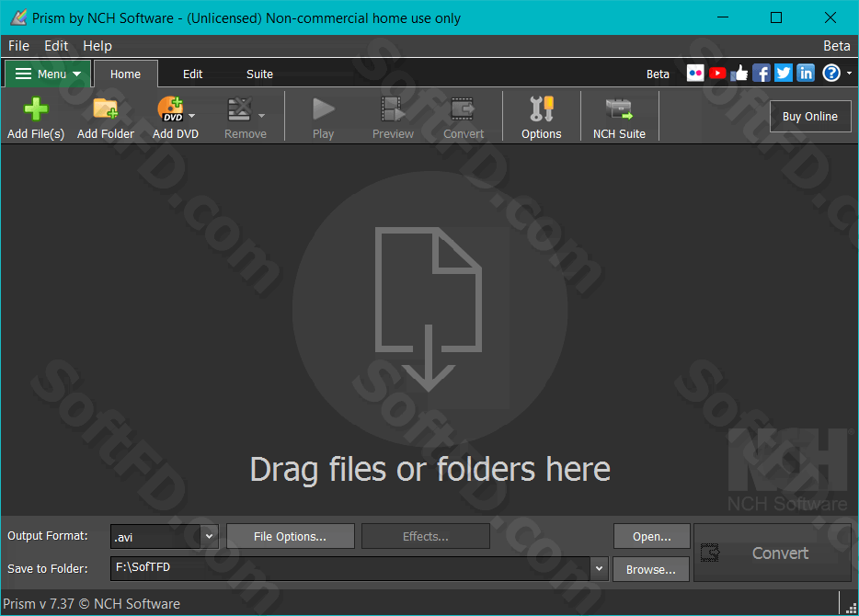
Task: Expand the arrow beside the Help icon
Action: pyautogui.click(x=849, y=73)
